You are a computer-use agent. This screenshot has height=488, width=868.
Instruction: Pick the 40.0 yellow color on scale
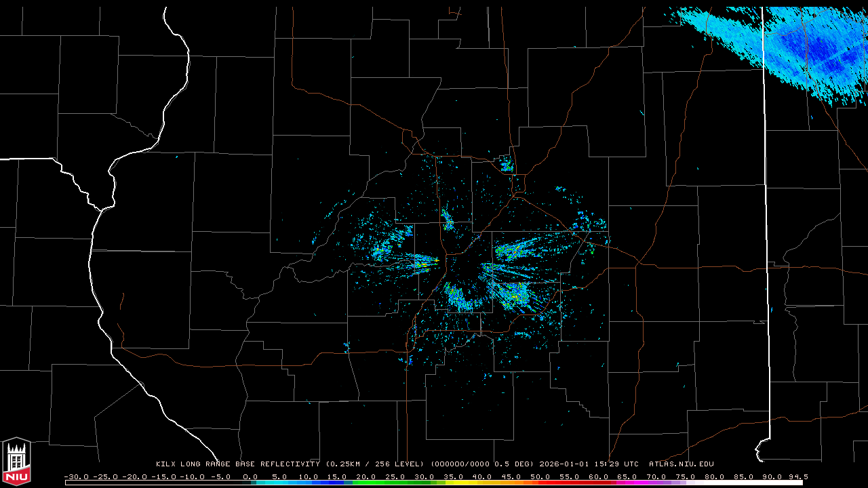click(x=483, y=483)
